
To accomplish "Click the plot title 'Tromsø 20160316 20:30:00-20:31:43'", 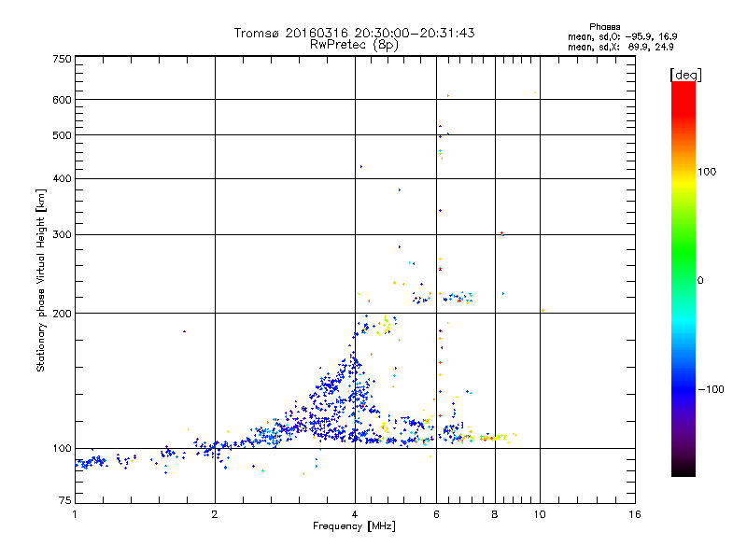I will point(354,33).
